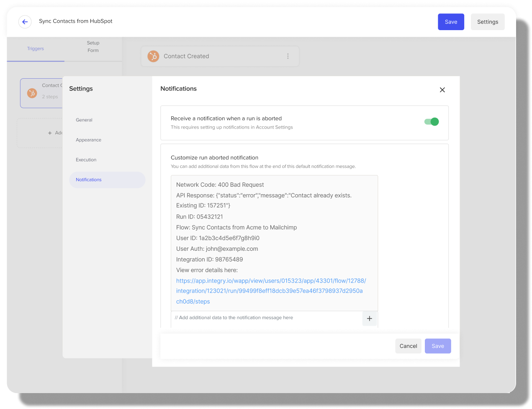Select Notifications in settings sidebar
This screenshot has width=532, height=409.
click(107, 180)
